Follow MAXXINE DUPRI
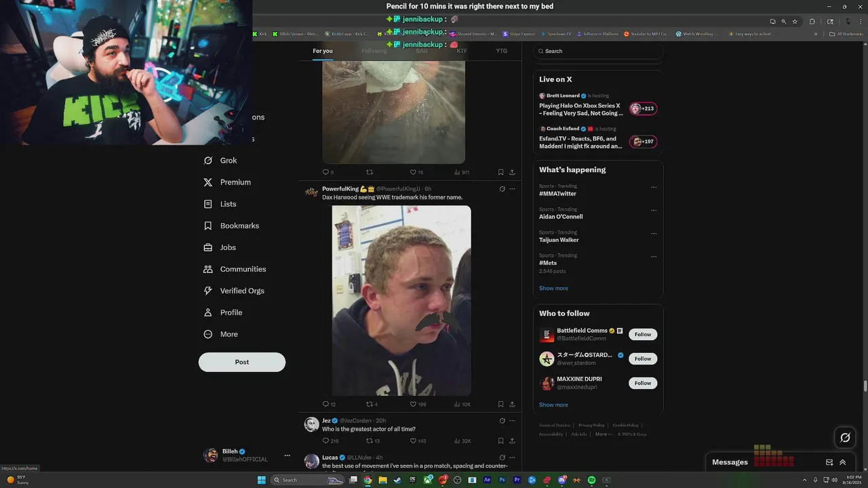The width and height of the screenshot is (868, 488). [x=643, y=383]
